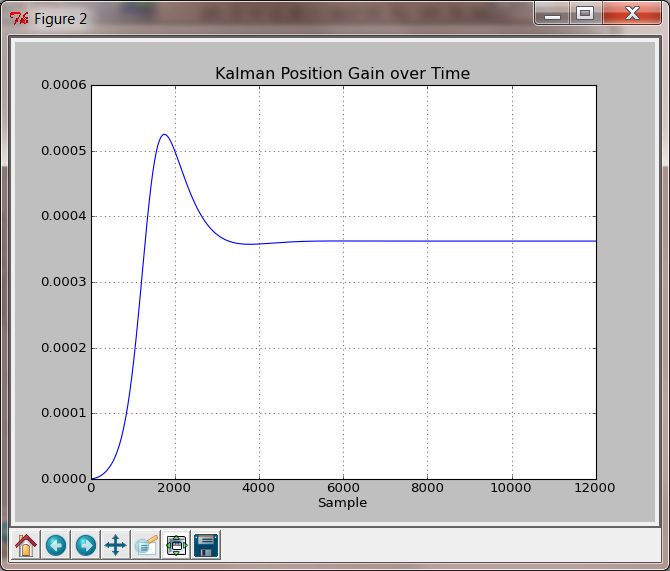This screenshot has height=571, width=670.
Task: Click the 8000 x-axis tick label
Action: (x=427, y=488)
